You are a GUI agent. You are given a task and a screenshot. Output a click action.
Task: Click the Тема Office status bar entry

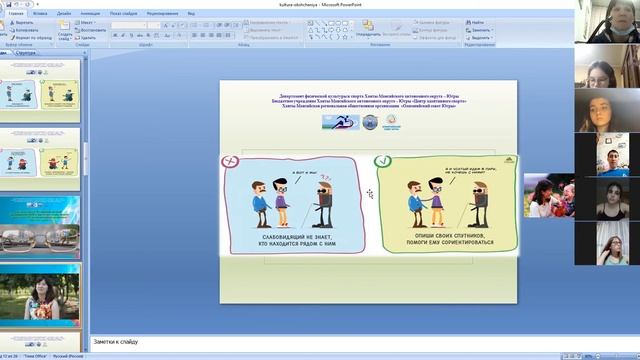(35, 356)
